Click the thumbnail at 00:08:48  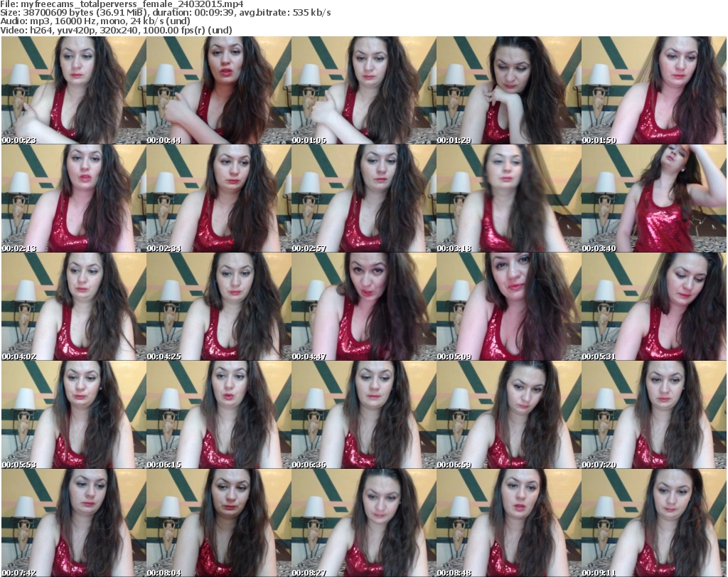click(x=508, y=523)
